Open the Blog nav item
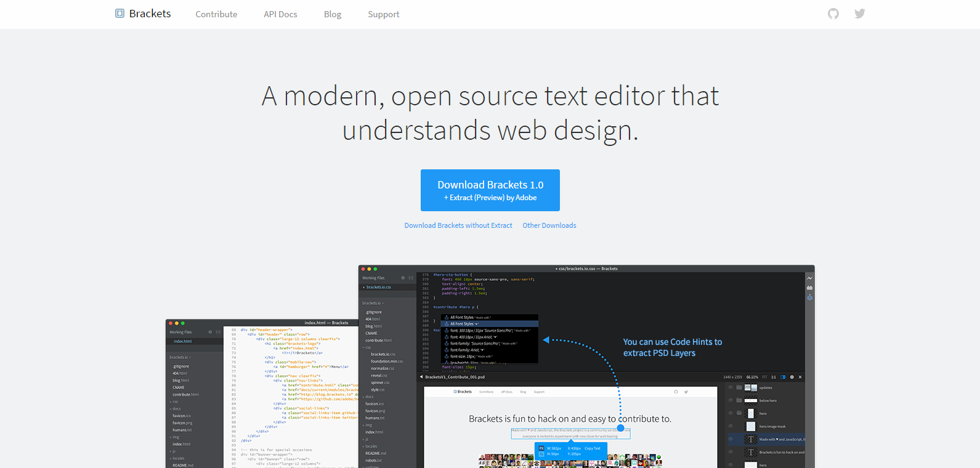 tap(333, 14)
